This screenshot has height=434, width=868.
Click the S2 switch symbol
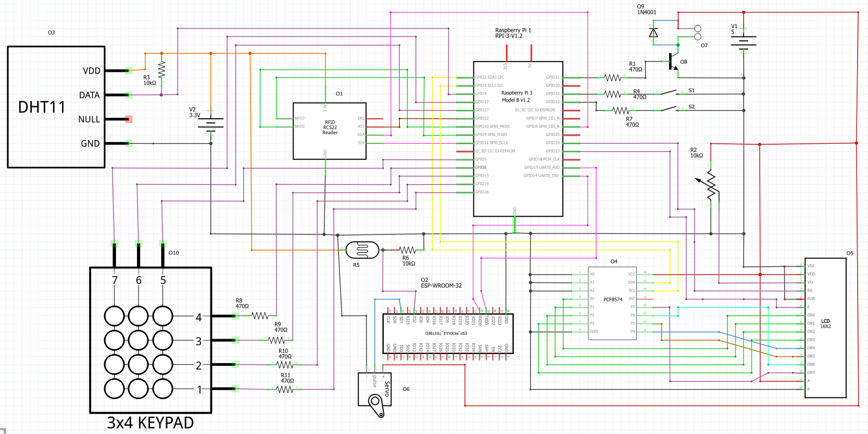669,108
